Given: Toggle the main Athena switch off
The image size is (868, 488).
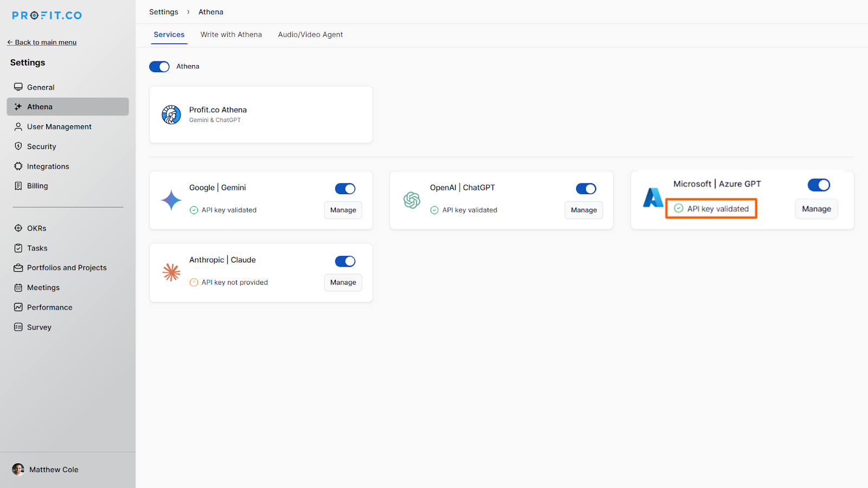Looking at the screenshot, I should [159, 67].
